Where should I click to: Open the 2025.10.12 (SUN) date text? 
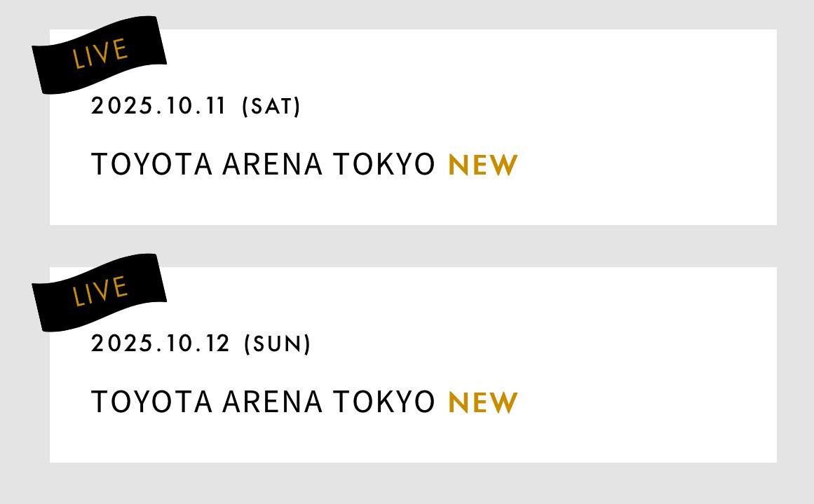201,343
